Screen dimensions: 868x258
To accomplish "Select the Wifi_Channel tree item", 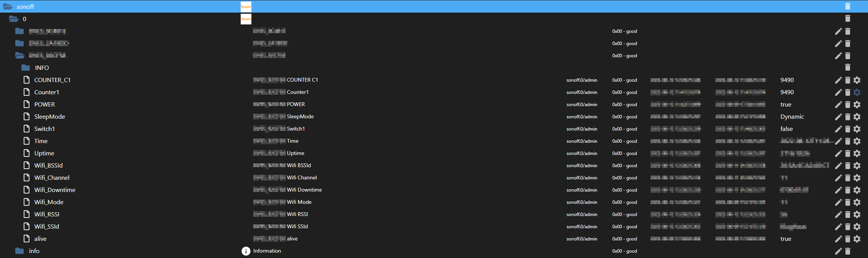I will click(x=52, y=178).
